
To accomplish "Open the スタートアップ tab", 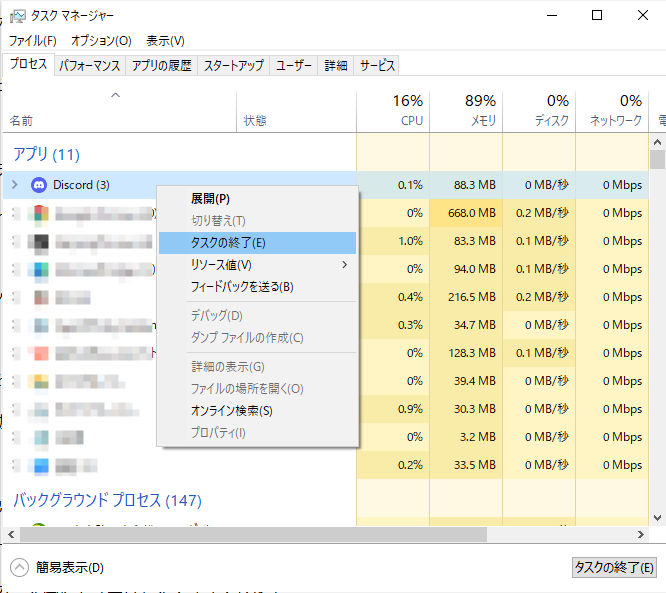I will tap(234, 65).
